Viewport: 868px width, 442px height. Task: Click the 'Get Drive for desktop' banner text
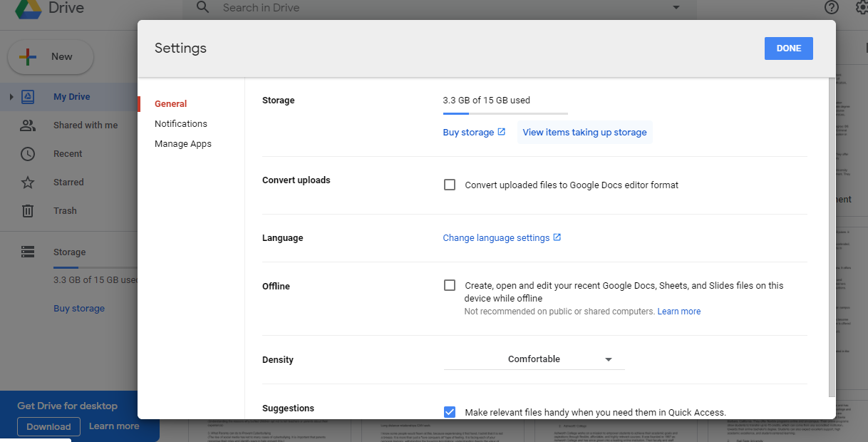click(67, 406)
